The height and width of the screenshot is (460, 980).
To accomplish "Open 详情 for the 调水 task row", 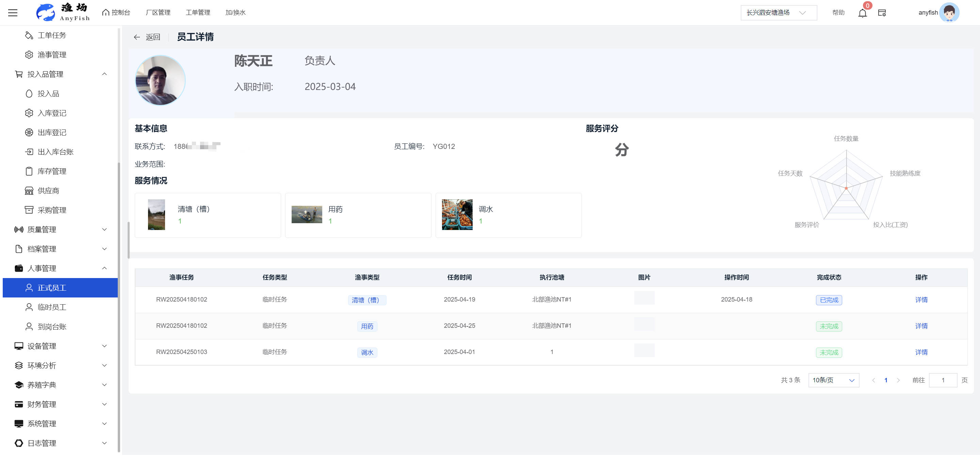I will [921, 352].
